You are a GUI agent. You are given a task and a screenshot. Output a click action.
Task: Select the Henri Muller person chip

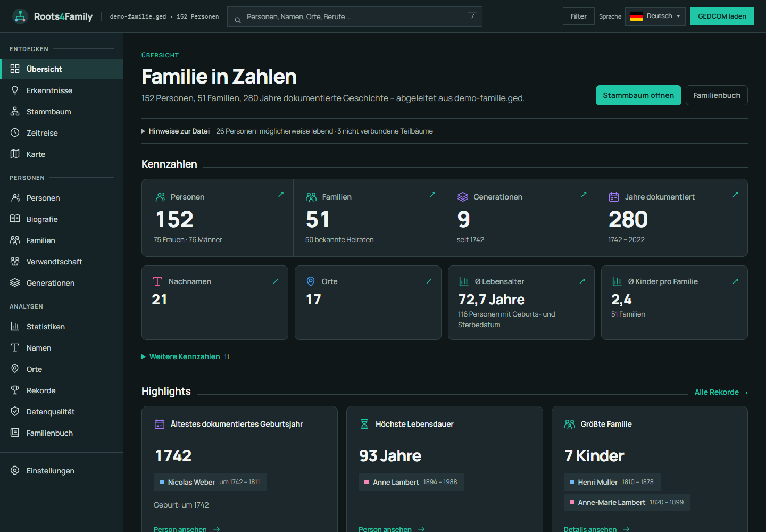612,482
